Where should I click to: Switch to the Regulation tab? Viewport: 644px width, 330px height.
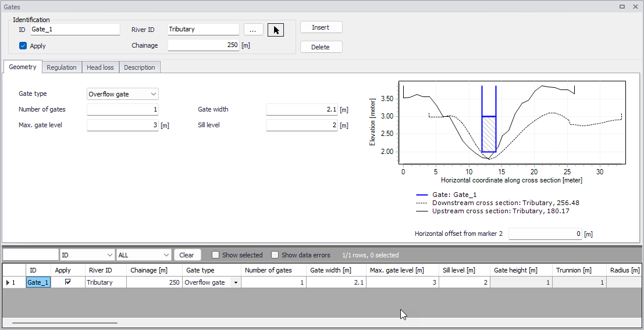click(x=62, y=67)
